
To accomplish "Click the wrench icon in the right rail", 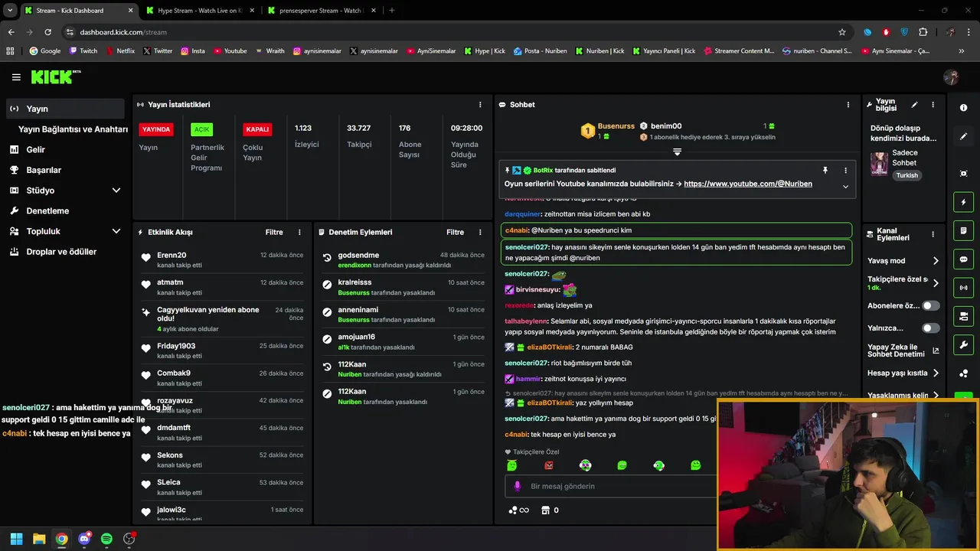I will [963, 344].
